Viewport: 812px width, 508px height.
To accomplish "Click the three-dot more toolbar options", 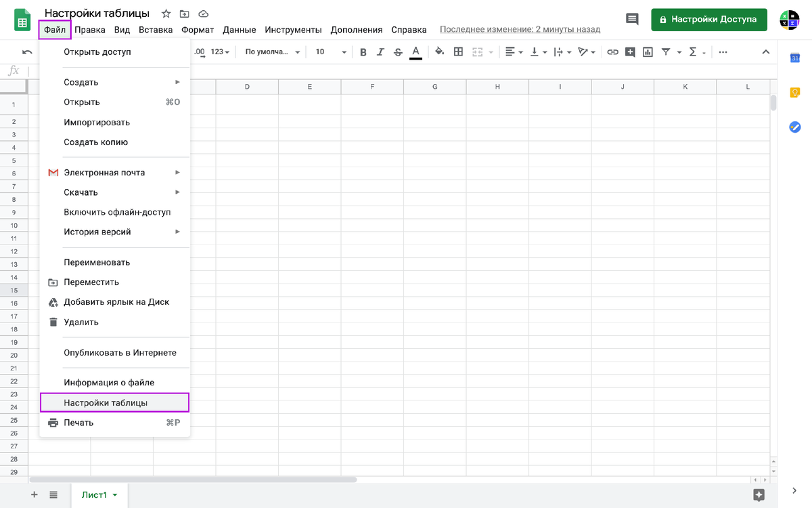I will point(723,51).
